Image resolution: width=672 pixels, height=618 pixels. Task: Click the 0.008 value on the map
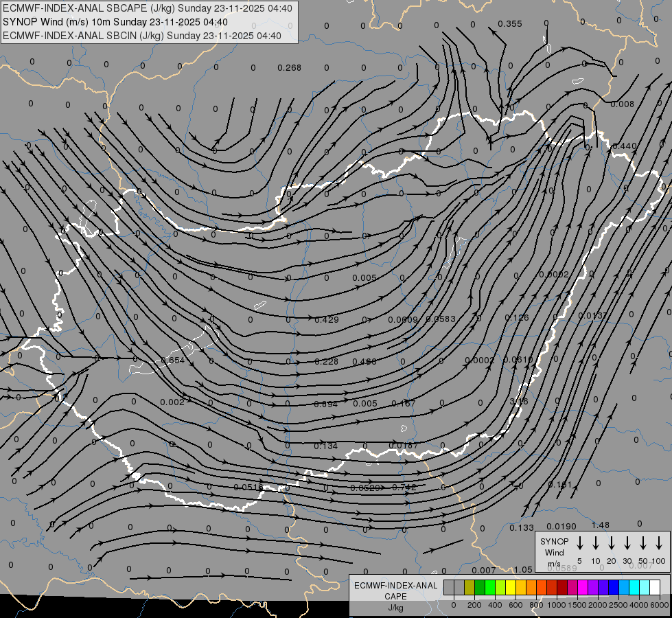(x=622, y=104)
